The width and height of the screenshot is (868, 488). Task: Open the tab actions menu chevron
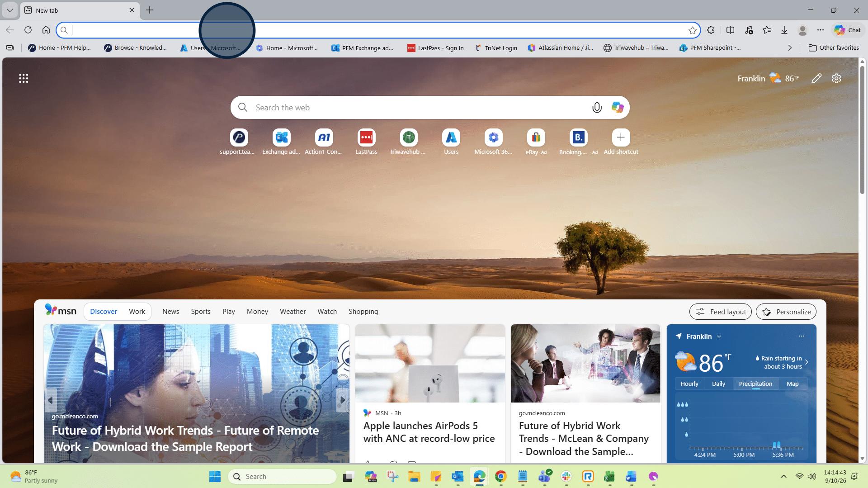(x=9, y=10)
